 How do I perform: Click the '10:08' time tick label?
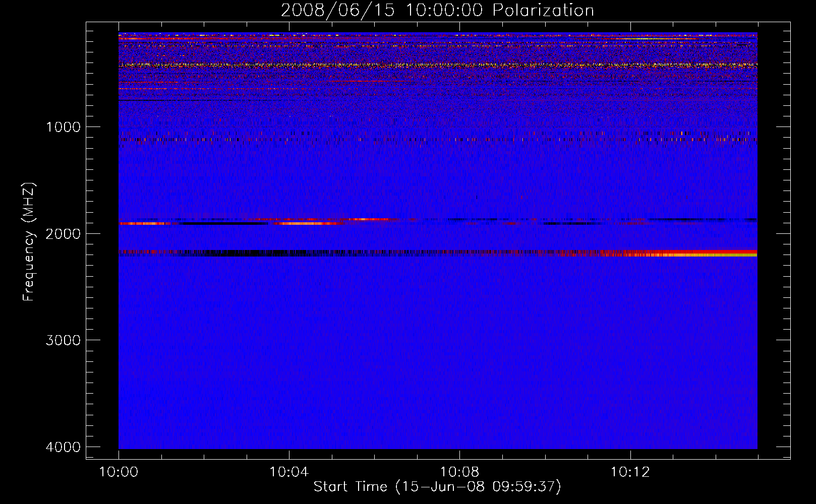click(459, 472)
